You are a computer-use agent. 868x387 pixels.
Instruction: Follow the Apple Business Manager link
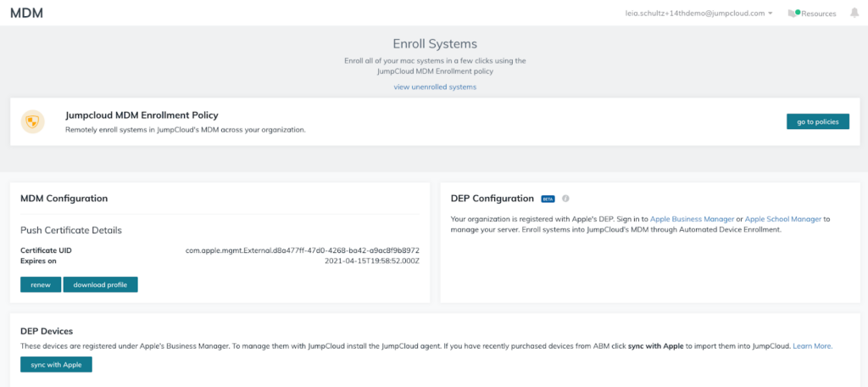(692, 219)
